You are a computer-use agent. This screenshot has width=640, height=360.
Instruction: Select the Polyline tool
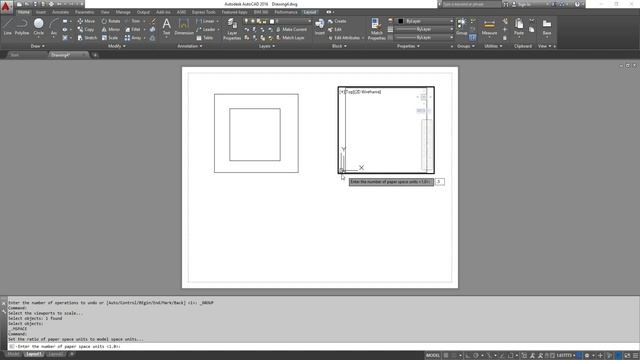pos(22,27)
